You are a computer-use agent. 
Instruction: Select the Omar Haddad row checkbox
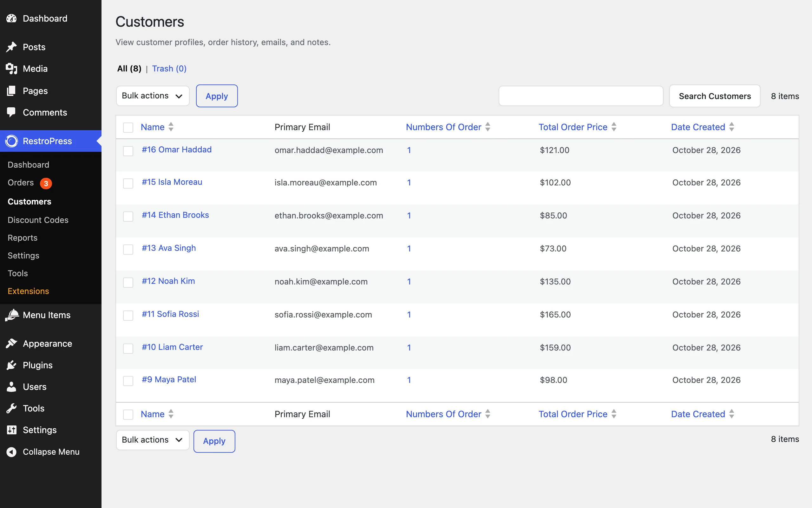point(128,151)
